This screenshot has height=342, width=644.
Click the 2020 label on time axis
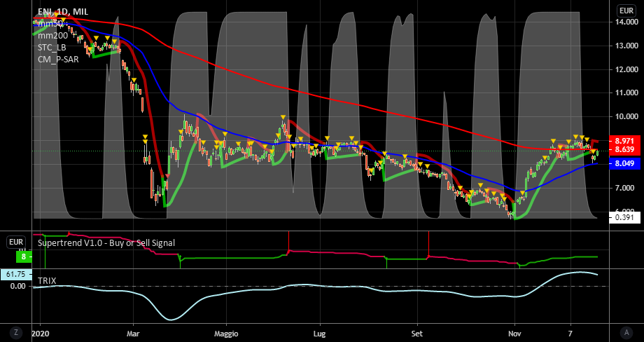click(43, 333)
